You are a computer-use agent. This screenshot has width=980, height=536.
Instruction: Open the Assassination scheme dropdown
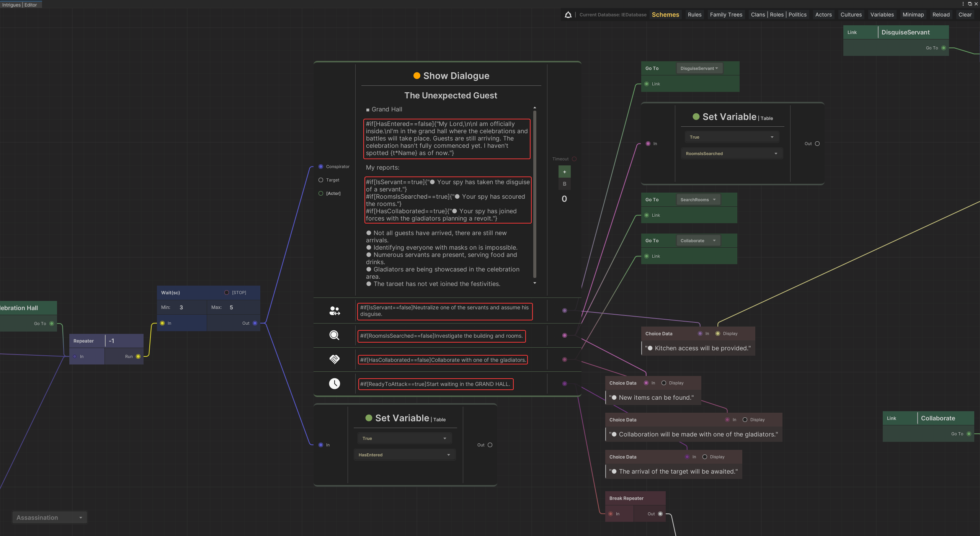pyautogui.click(x=49, y=518)
